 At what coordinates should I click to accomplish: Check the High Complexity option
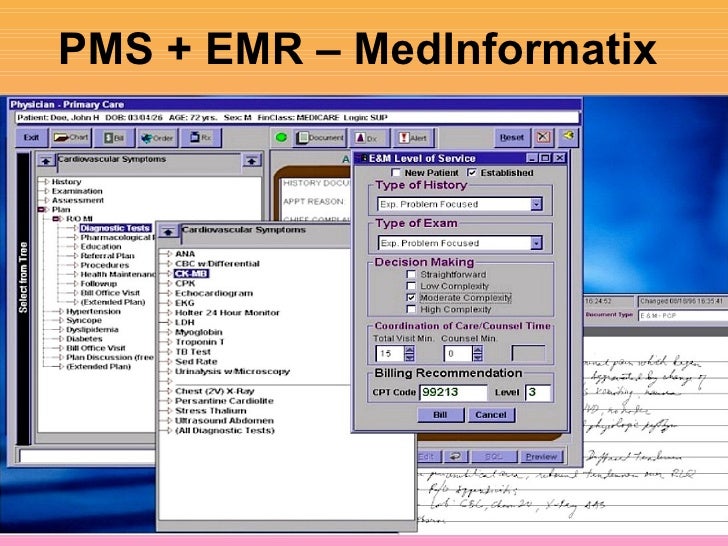click(x=411, y=309)
